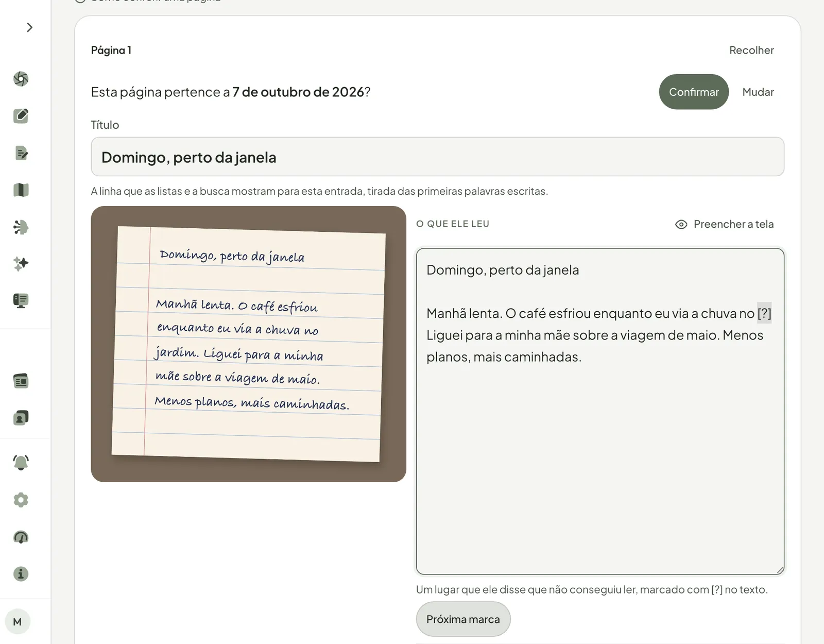
Task: Open the speedometer gauge icon
Action: pyautogui.click(x=21, y=537)
